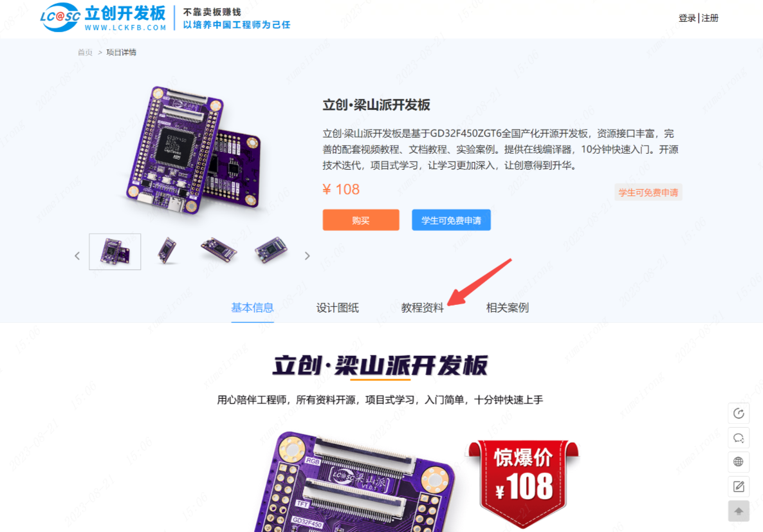Viewport: 763px width, 532px height.
Task: Open the chat bubble icon in sidebar
Action: 738,438
